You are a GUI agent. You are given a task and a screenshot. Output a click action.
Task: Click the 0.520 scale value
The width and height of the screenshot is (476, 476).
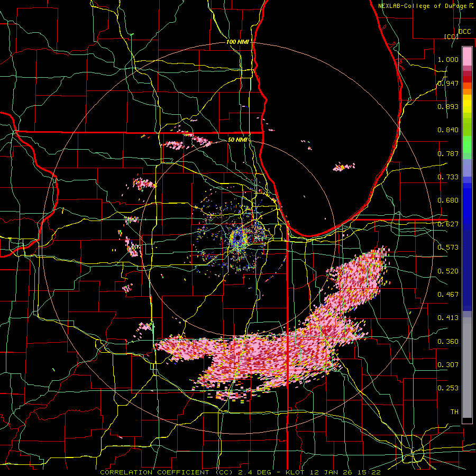(448, 271)
